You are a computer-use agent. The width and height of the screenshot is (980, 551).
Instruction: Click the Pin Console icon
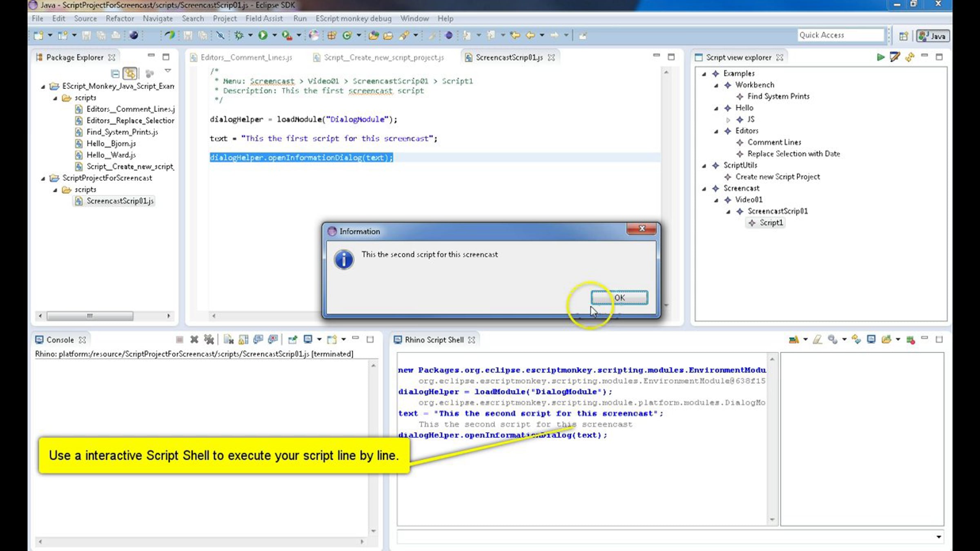click(293, 339)
